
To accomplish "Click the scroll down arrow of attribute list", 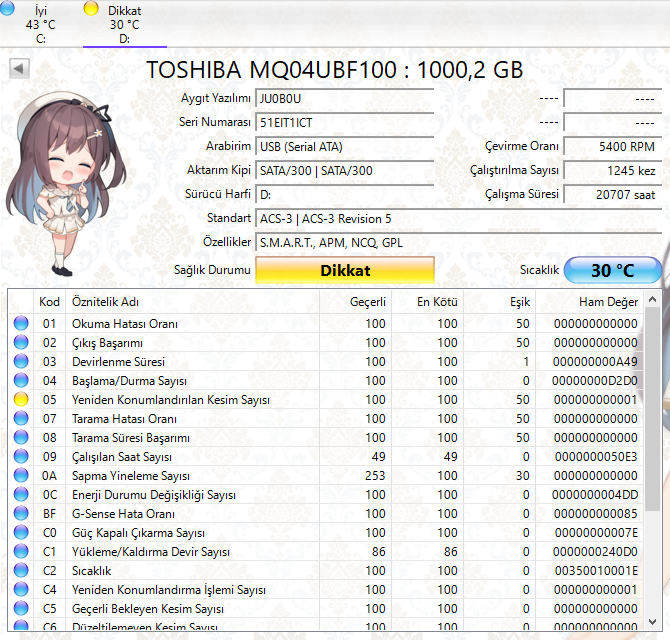I will [652, 622].
